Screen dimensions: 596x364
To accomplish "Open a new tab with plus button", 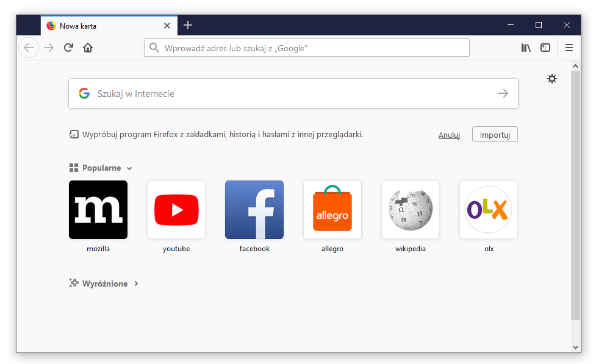I will tap(188, 25).
